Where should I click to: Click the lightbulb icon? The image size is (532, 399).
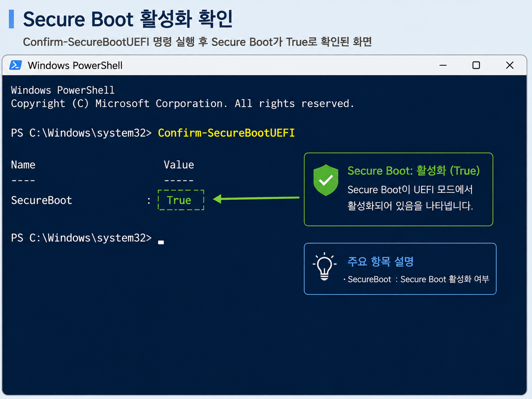(324, 266)
